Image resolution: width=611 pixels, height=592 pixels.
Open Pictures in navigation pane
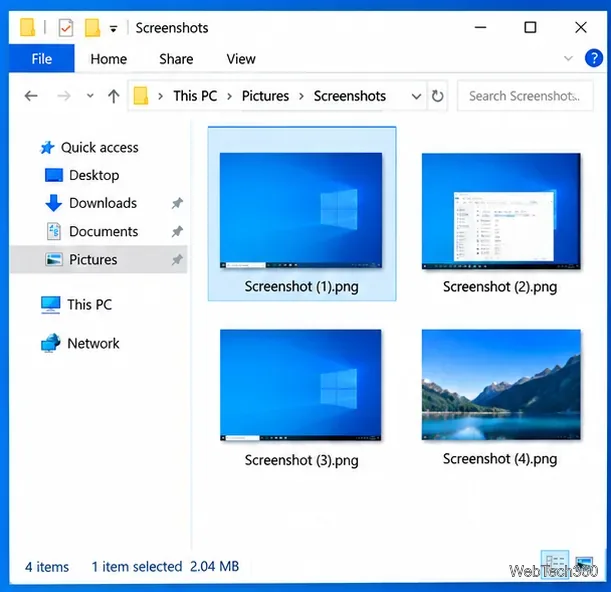pos(93,260)
